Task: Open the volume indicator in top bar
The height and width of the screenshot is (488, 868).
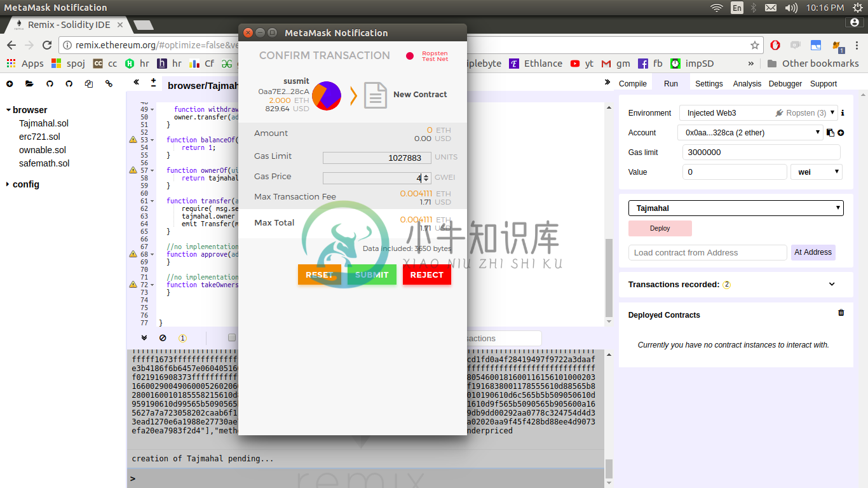Action: (x=791, y=8)
